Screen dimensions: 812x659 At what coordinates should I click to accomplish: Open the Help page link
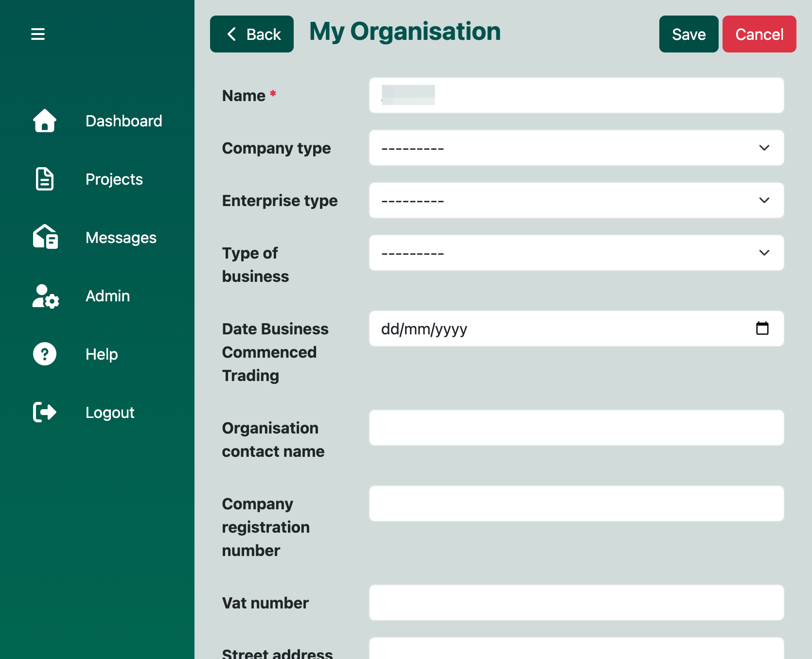tap(102, 354)
